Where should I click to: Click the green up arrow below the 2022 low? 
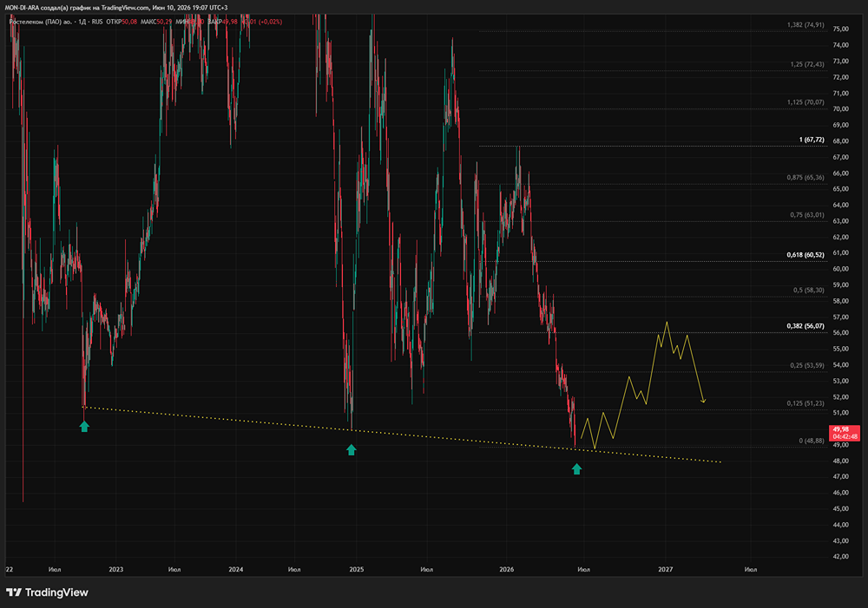click(x=84, y=426)
